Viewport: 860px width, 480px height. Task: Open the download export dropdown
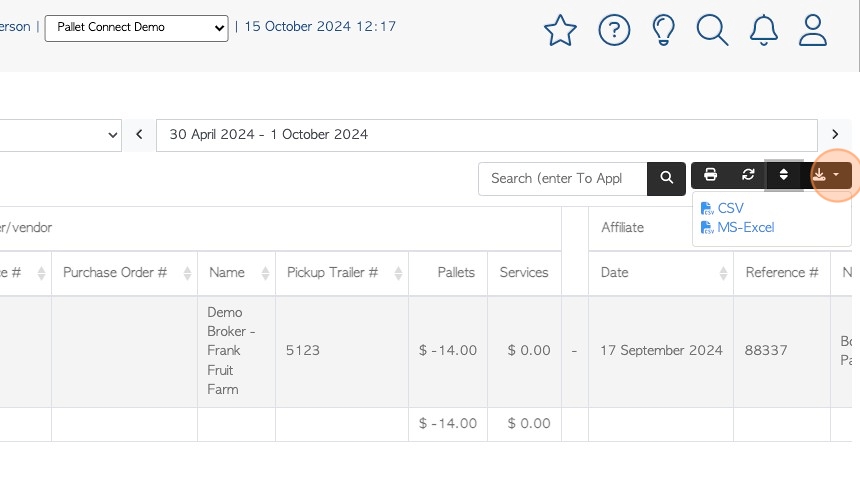[x=827, y=176]
